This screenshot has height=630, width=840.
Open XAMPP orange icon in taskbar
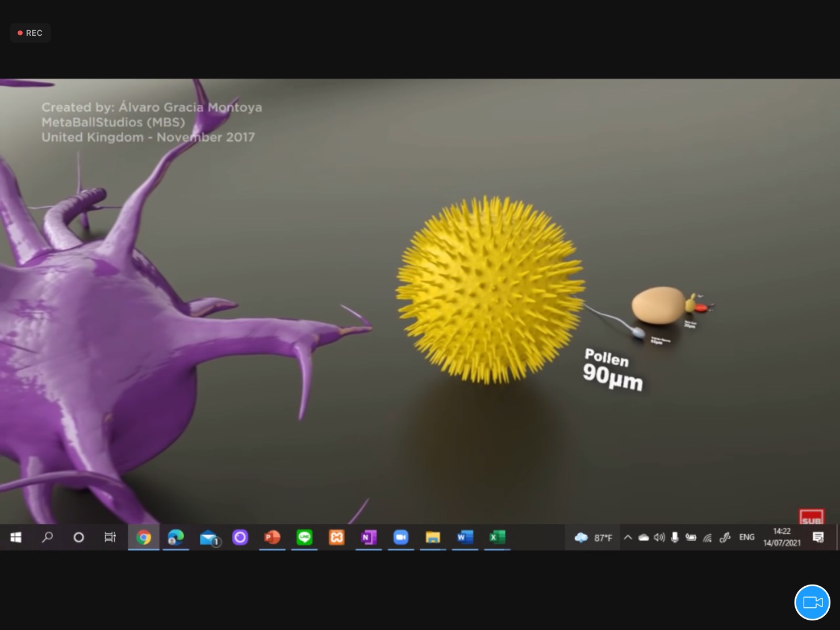337,537
